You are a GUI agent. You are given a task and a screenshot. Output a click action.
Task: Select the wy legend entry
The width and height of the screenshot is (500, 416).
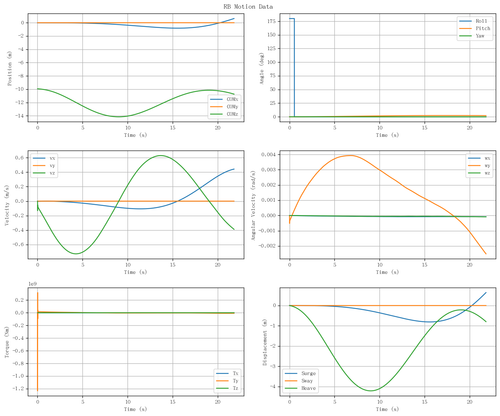pyautogui.click(x=479, y=166)
